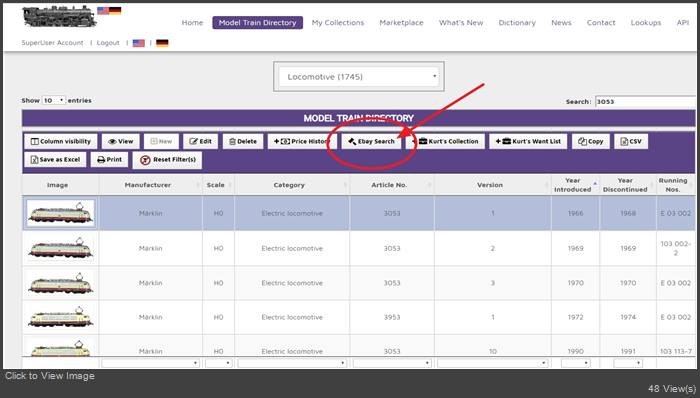Screen dimensions: 700x398
Task: Click Article No. cell 3953
Action: pos(392,317)
